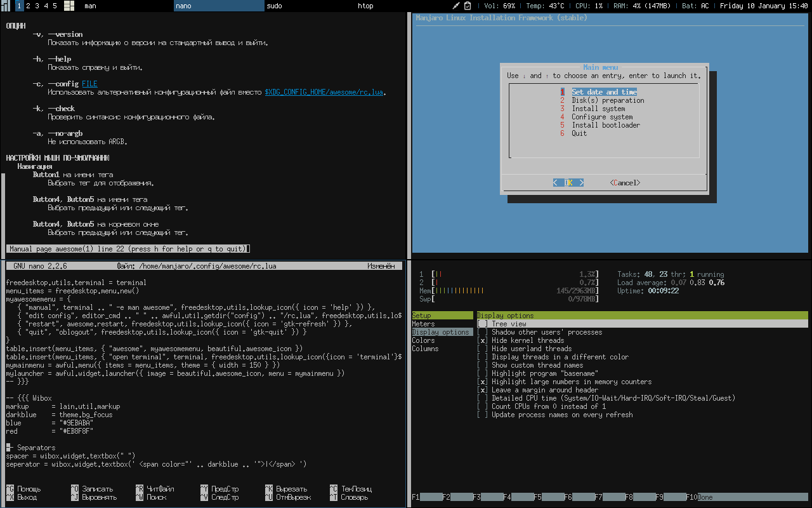Open the awesome launcher menu icon
This screenshot has height=508, width=812.
[6, 6]
